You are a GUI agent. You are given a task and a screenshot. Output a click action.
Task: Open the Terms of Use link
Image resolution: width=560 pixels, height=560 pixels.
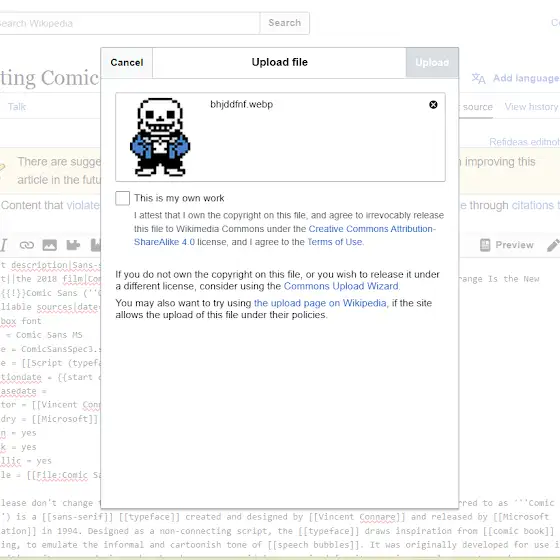(x=335, y=242)
